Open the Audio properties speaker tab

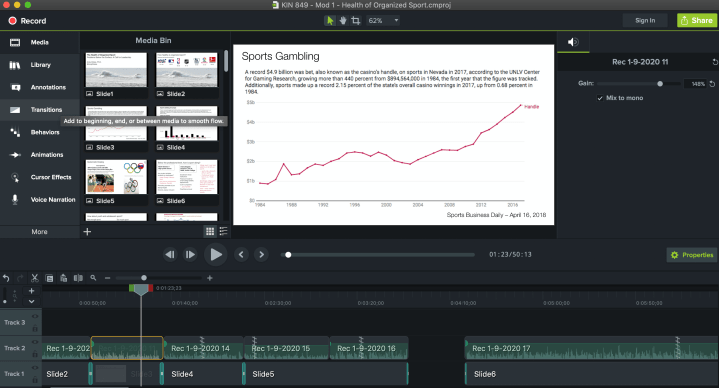pyautogui.click(x=573, y=42)
